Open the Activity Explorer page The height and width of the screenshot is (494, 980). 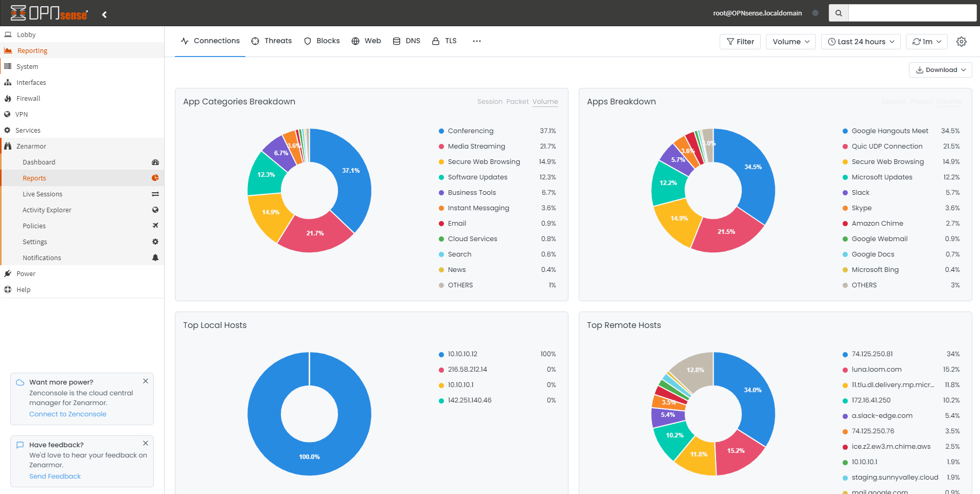click(x=47, y=210)
